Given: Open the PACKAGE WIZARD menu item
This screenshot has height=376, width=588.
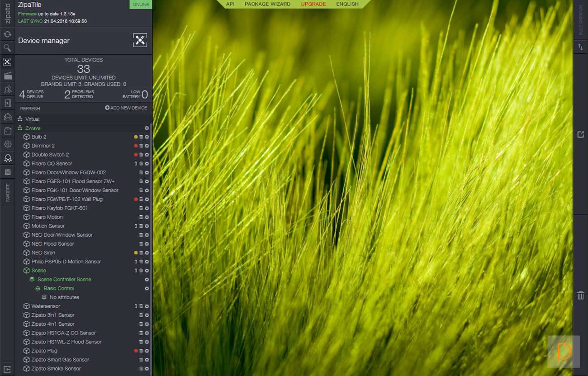Looking at the screenshot, I should [x=267, y=4].
